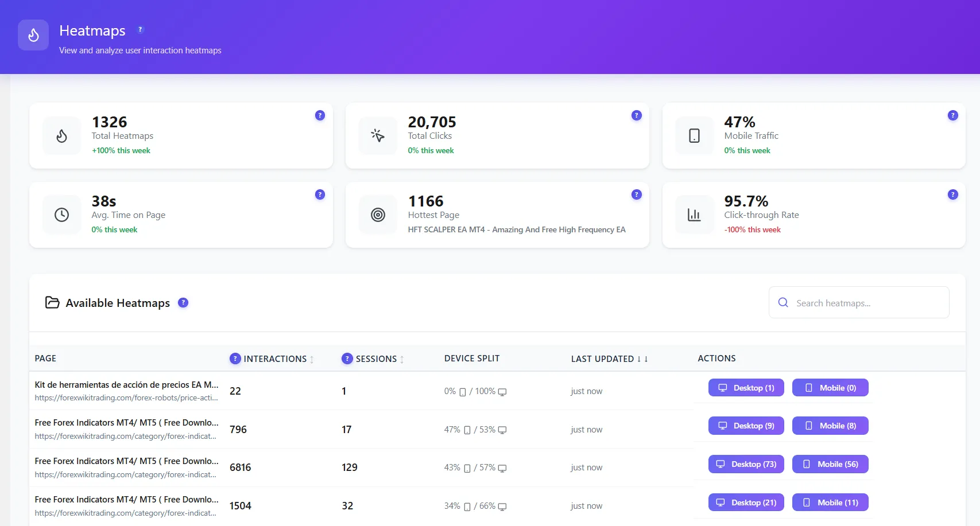Click the 47% / 53% device split cell

click(475, 430)
